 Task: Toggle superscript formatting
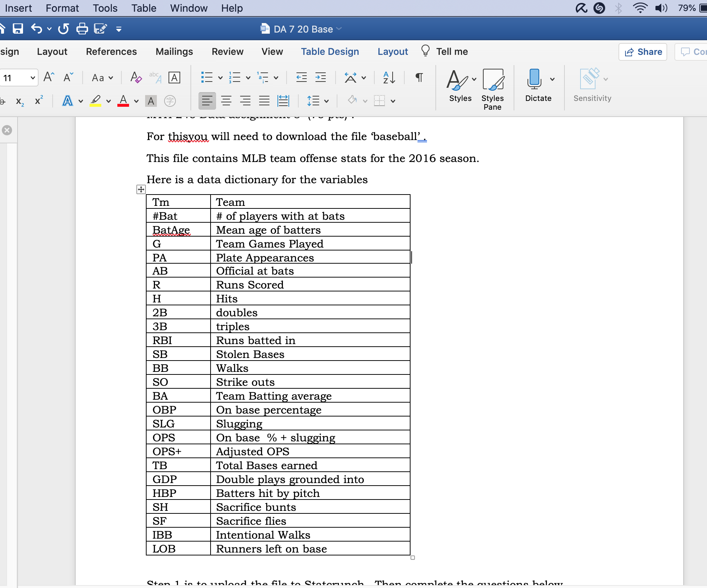coord(38,101)
